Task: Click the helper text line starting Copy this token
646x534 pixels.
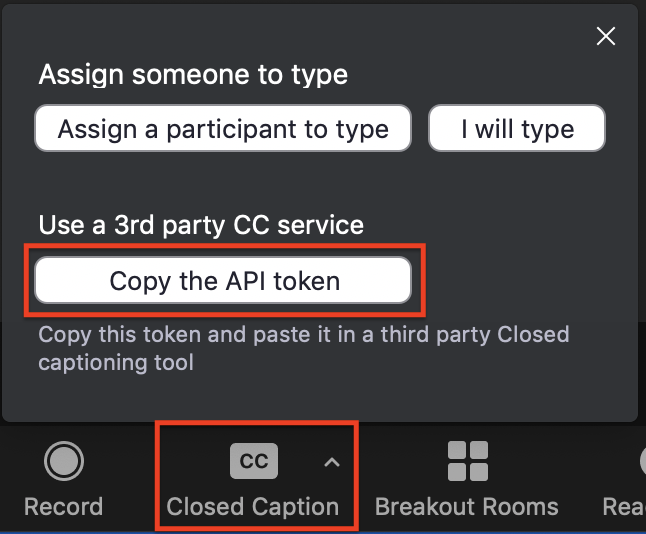Action: click(x=303, y=334)
